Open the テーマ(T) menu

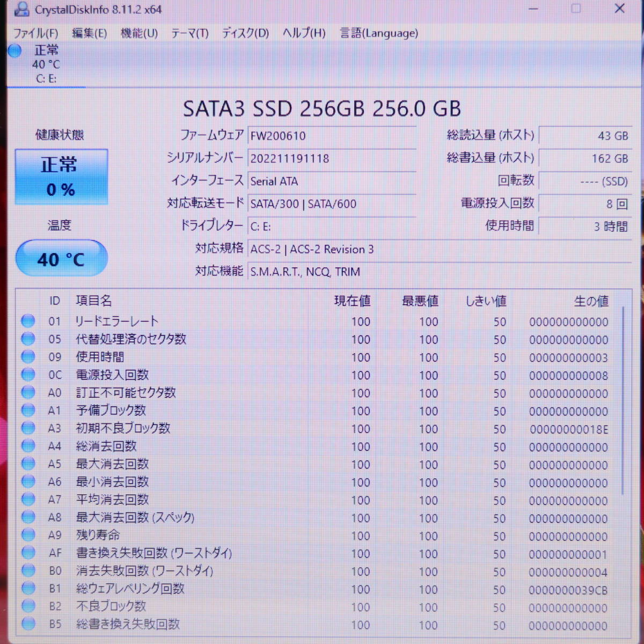coord(189,33)
